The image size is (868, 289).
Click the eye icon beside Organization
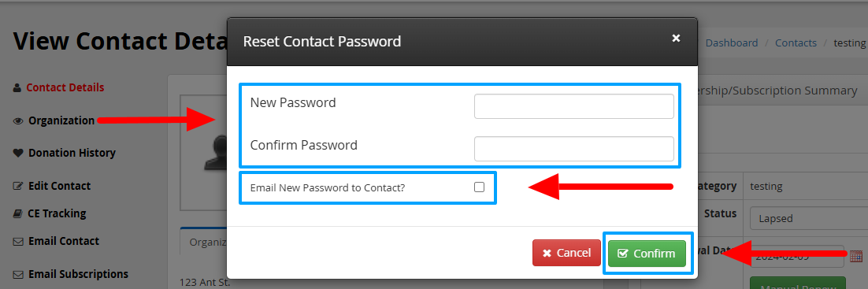click(18, 120)
